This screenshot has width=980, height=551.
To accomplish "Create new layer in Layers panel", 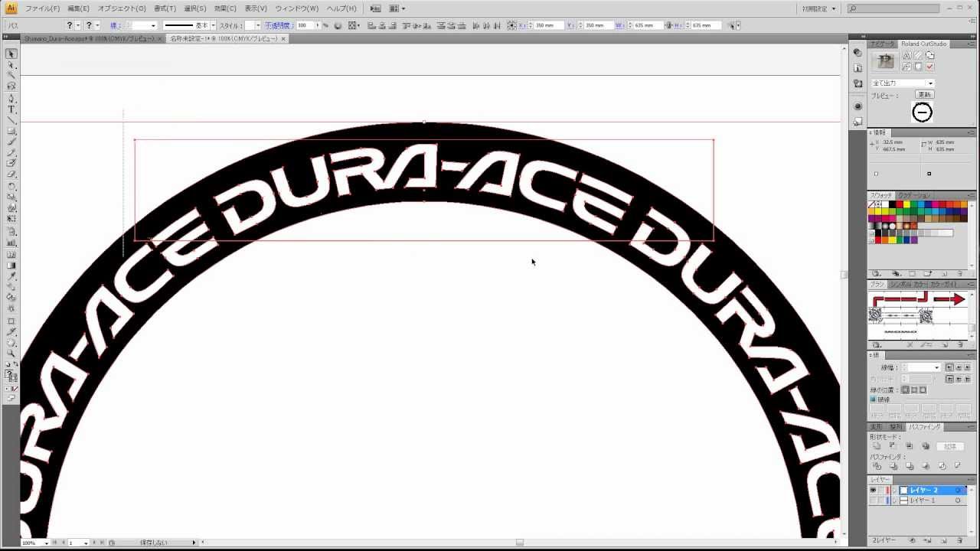I will pos(943,540).
